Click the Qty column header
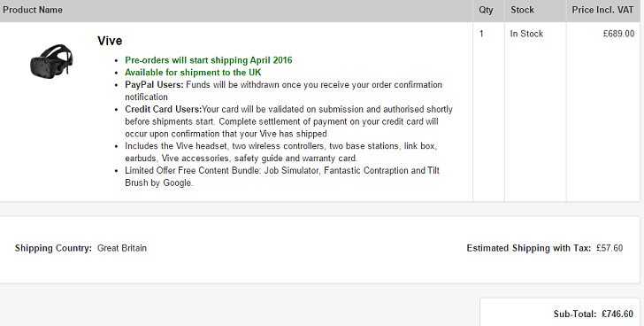This screenshot has width=644, height=326. pos(486,10)
